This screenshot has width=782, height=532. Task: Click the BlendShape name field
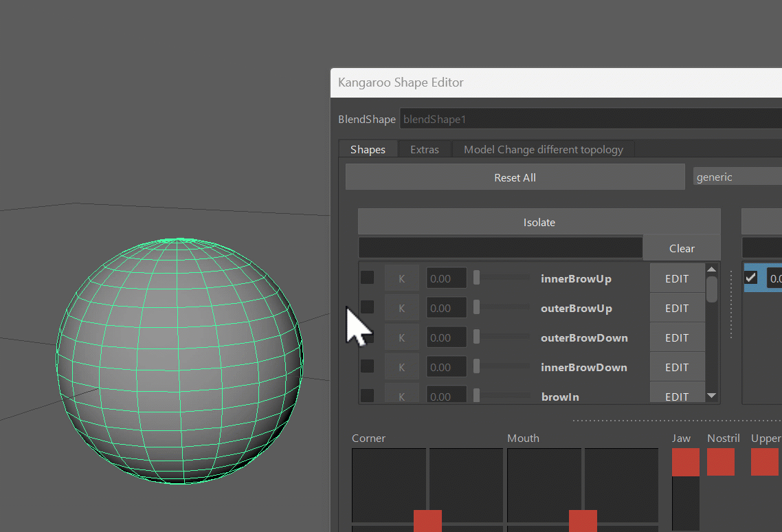(590, 120)
